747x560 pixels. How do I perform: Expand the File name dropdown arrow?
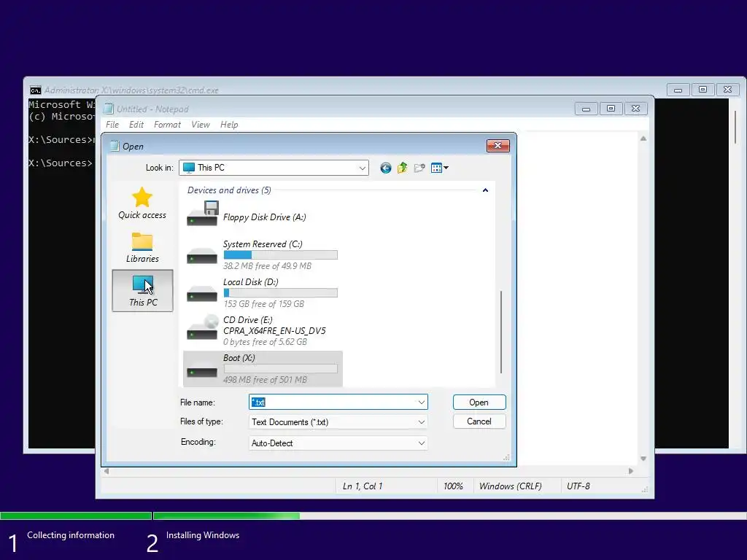(x=421, y=402)
